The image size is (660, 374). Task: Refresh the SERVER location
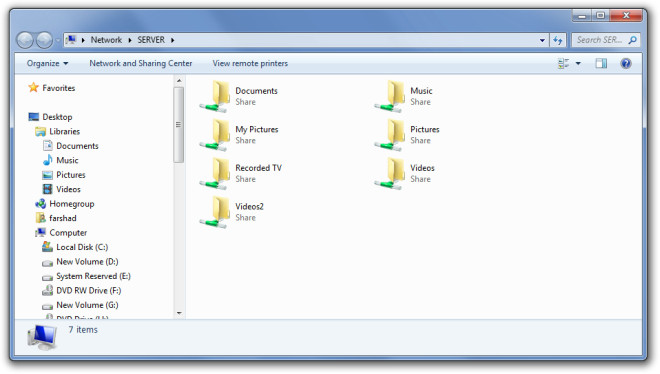click(x=558, y=40)
